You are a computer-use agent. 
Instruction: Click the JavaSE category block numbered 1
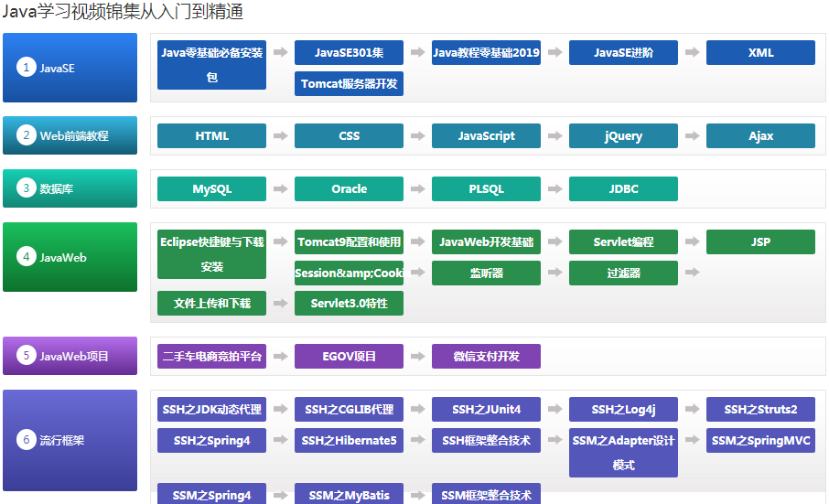pyautogui.click(x=70, y=68)
